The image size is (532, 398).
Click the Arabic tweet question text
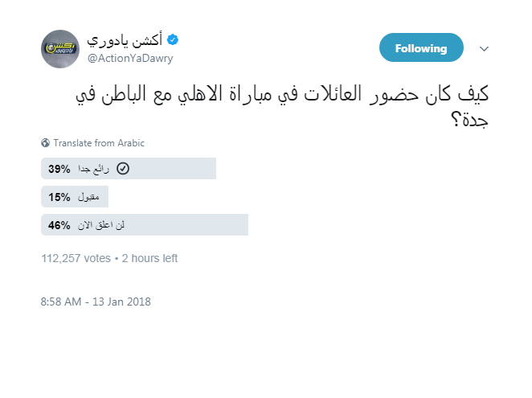282,105
